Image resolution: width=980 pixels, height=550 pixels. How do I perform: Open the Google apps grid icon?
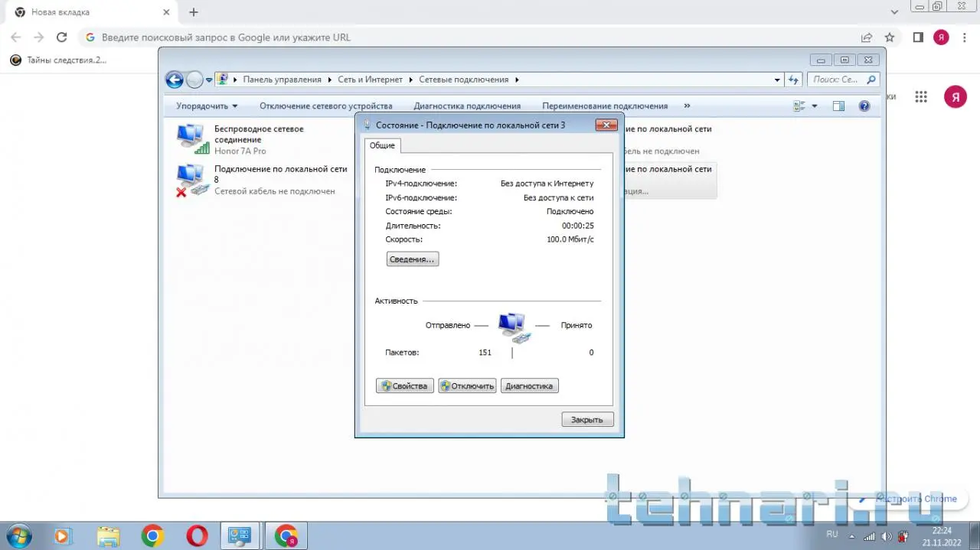click(x=921, y=96)
